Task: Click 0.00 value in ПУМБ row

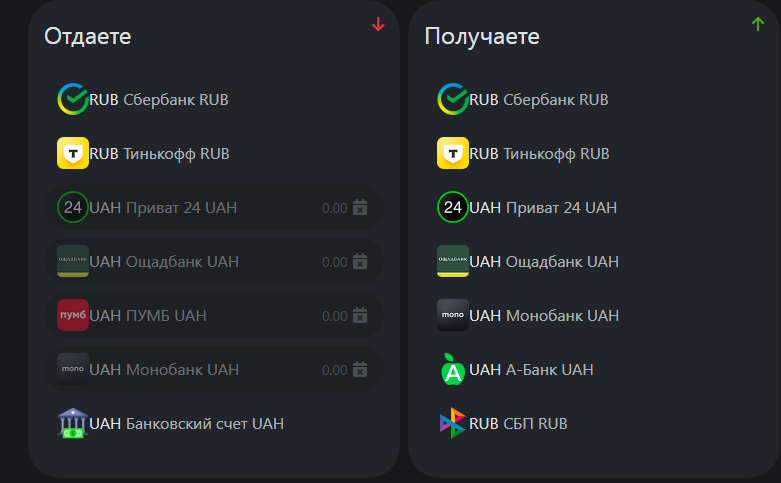Action: (x=335, y=316)
